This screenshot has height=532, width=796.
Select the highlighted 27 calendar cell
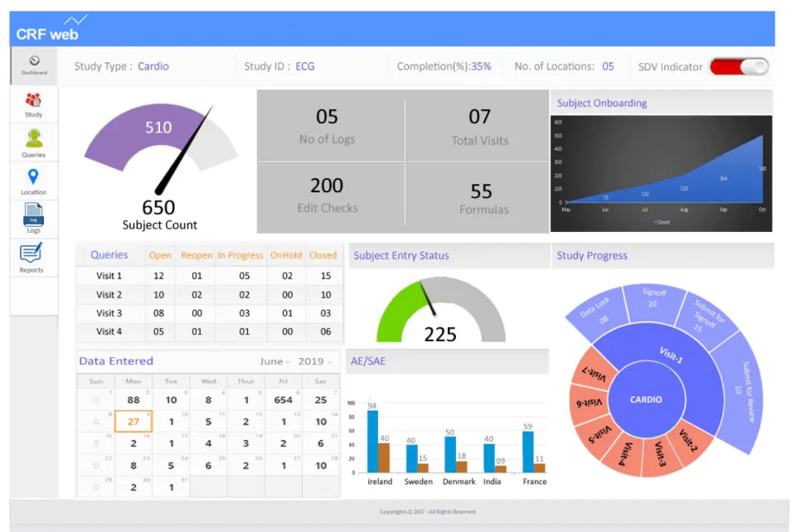[133, 421]
